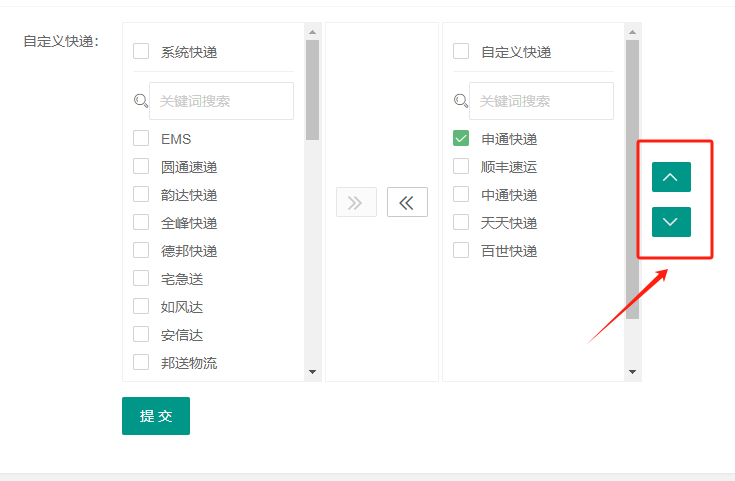Click the left list scrollbar thumb
Image resolution: width=735 pixels, height=481 pixels.
tap(313, 90)
